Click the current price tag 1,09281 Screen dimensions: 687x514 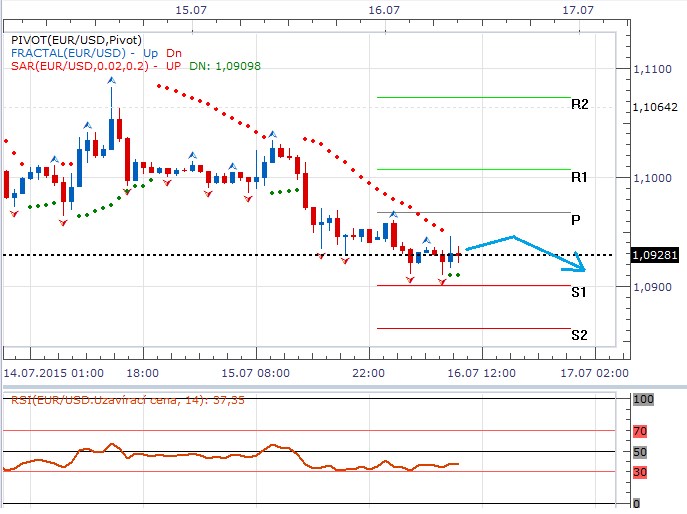click(x=656, y=255)
